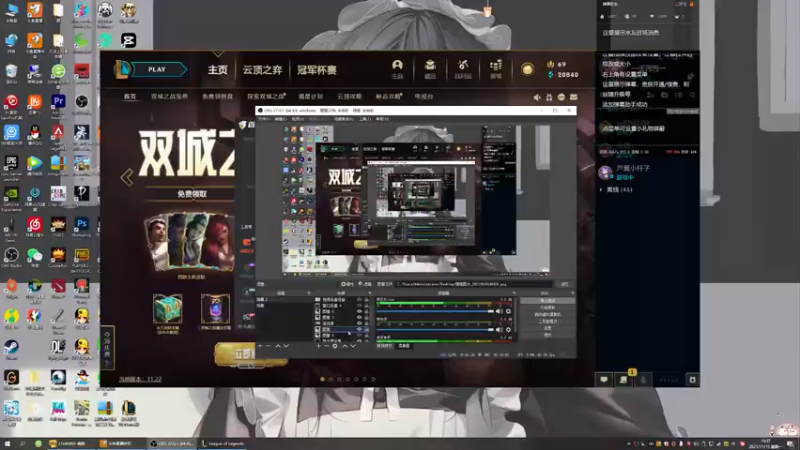Open the League mail envelope icon
Image resolution: width=800 pixels, height=450 pixels.
point(573,97)
